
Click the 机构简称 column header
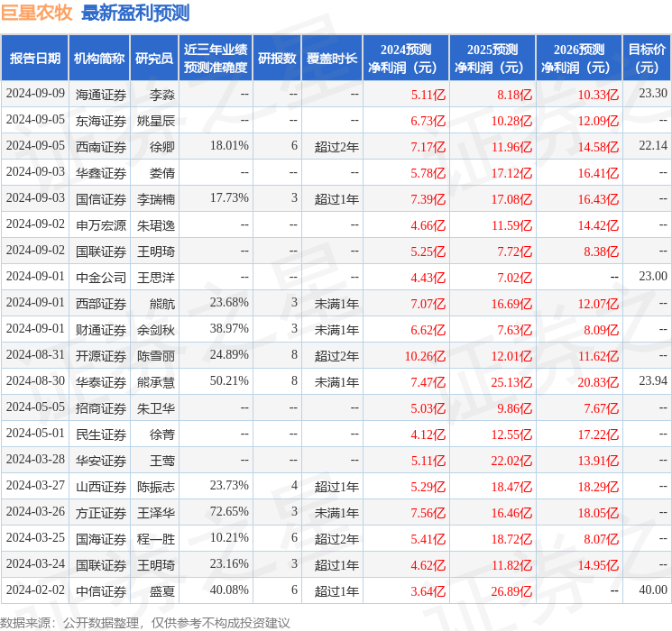99,58
